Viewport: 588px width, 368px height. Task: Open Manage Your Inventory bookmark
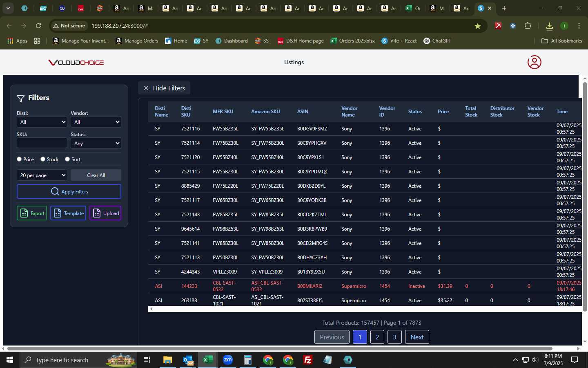click(x=81, y=41)
